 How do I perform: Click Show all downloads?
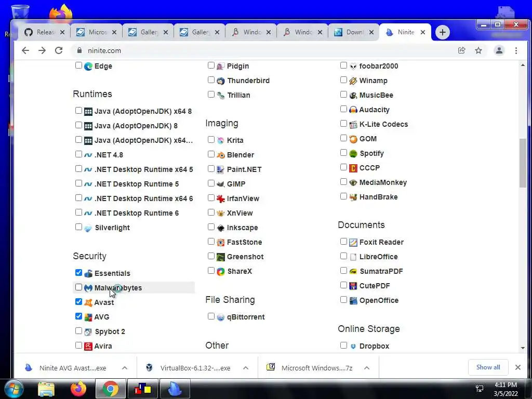pyautogui.click(x=488, y=367)
